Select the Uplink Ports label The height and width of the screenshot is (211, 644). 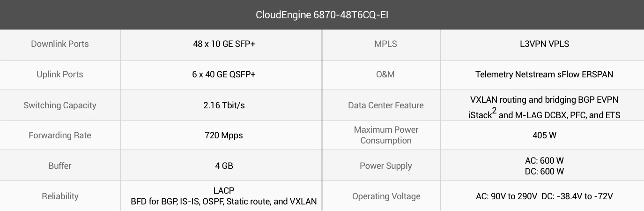pos(60,75)
